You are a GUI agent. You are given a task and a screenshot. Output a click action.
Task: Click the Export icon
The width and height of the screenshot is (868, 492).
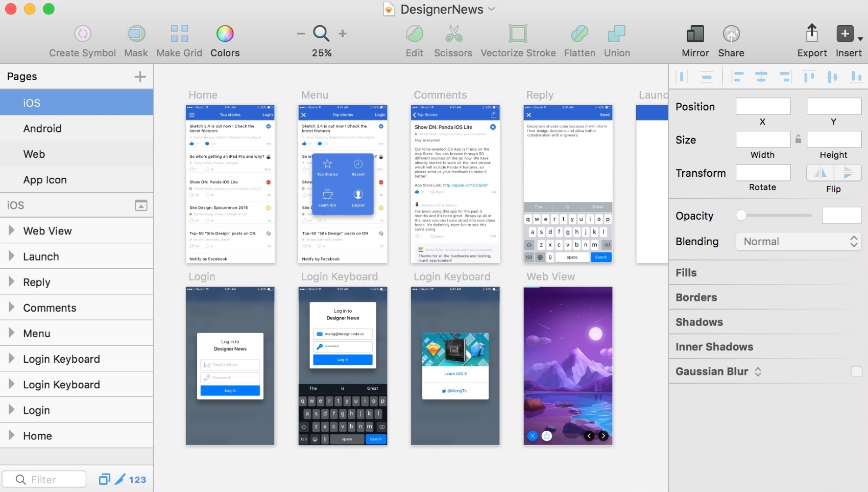tap(812, 34)
